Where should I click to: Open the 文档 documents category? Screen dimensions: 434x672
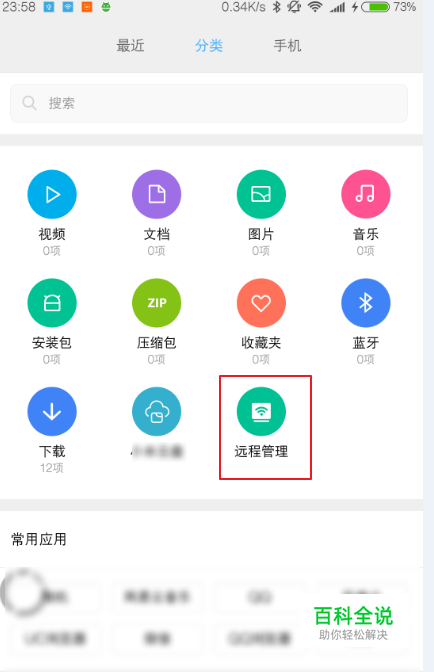[x=156, y=195]
